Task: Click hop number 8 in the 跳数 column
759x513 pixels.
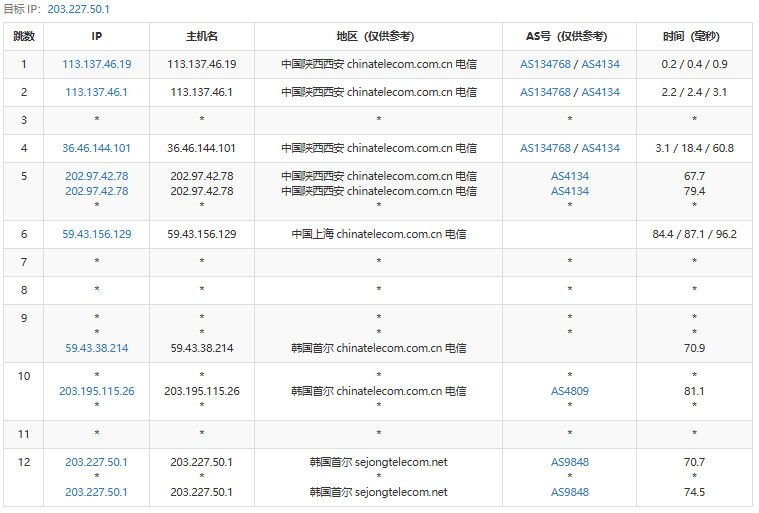Action: 24,290
